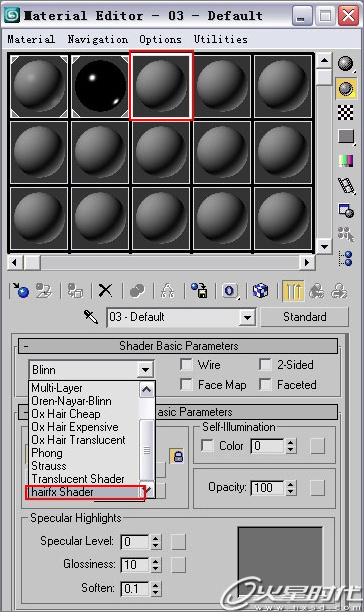Open the Options menu
The height and width of the screenshot is (612, 364).
pyautogui.click(x=160, y=39)
